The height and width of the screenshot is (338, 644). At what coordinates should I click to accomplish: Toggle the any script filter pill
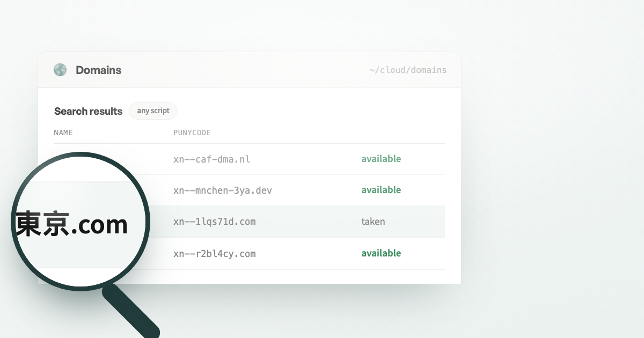pyautogui.click(x=153, y=111)
